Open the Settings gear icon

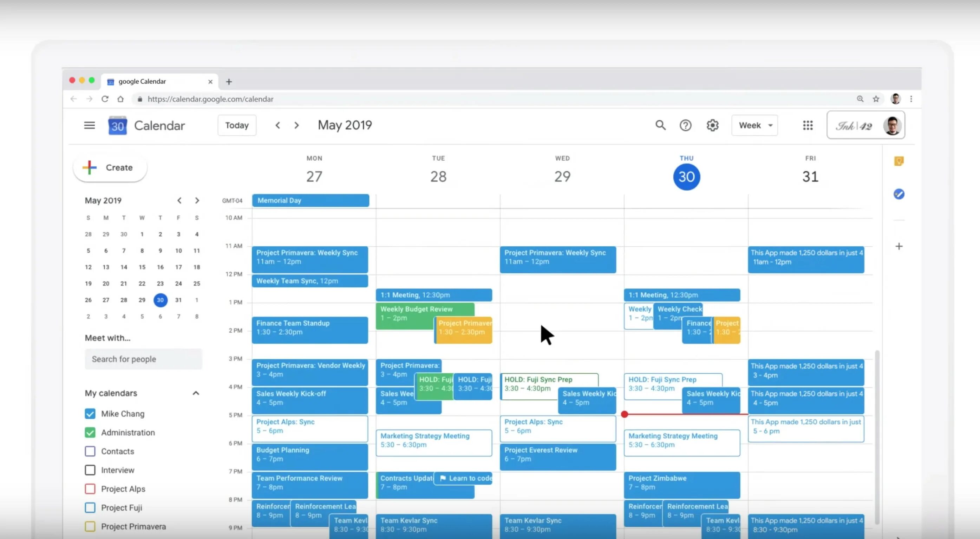[x=712, y=126]
